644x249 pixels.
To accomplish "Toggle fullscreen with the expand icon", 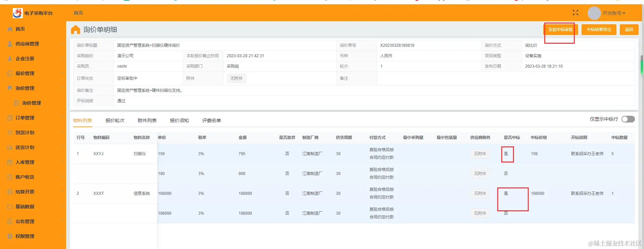I will click(575, 13).
